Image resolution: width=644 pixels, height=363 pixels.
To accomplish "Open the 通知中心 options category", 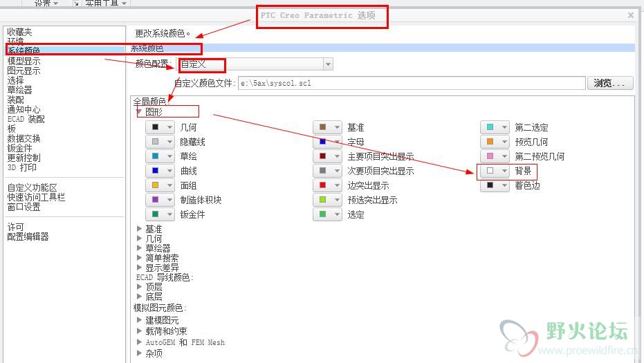I will click(24, 110).
